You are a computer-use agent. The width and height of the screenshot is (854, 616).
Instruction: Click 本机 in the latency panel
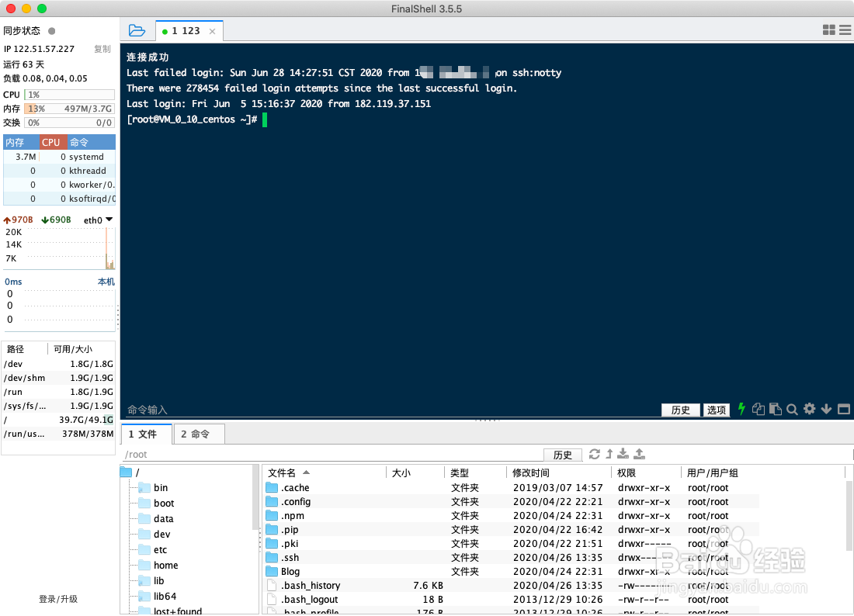[106, 282]
